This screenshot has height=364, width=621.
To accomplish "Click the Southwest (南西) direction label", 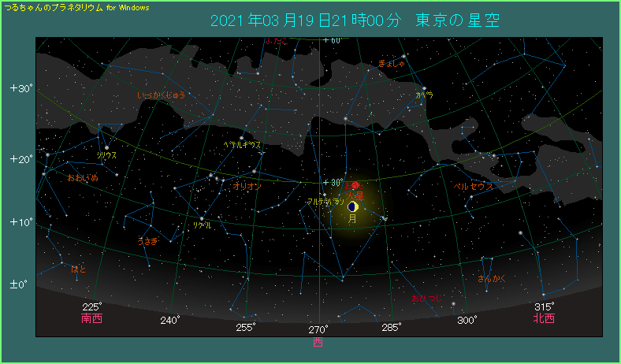I will click(x=92, y=319).
